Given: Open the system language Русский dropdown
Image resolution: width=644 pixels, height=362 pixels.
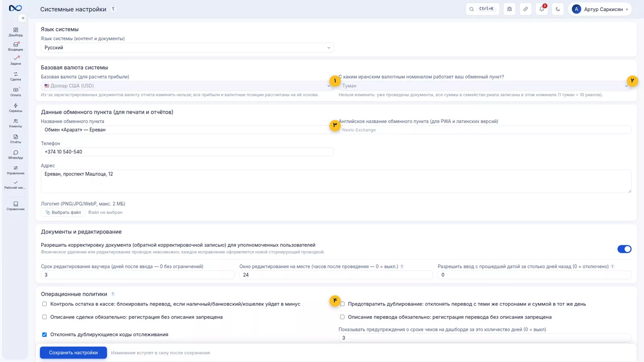Looking at the screenshot, I should click(x=187, y=47).
